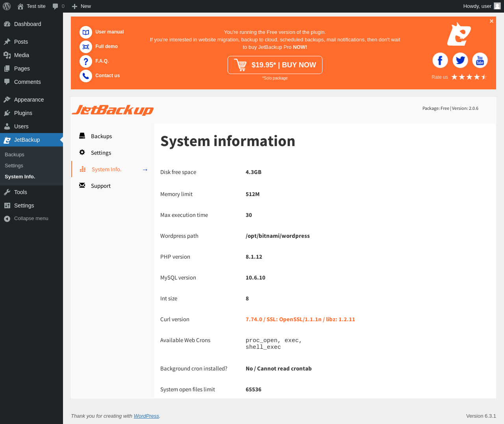Click the Available Web Crons function list
The height and width of the screenshot is (424, 504).
274,344
